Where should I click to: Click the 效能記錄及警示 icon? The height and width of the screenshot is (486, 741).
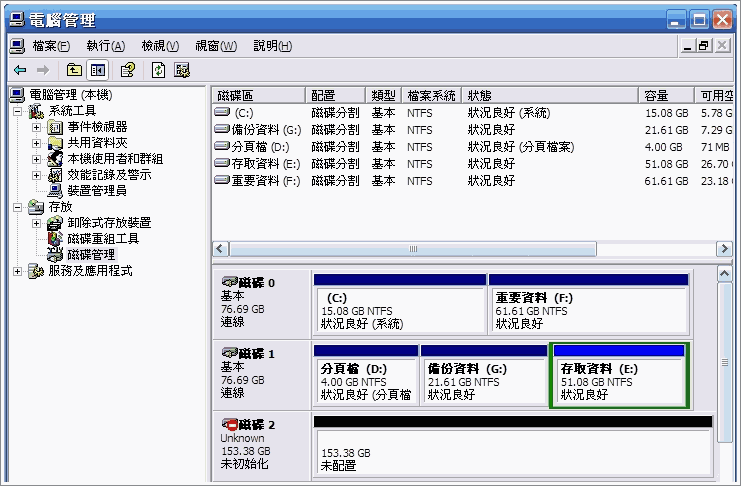(x=55, y=175)
